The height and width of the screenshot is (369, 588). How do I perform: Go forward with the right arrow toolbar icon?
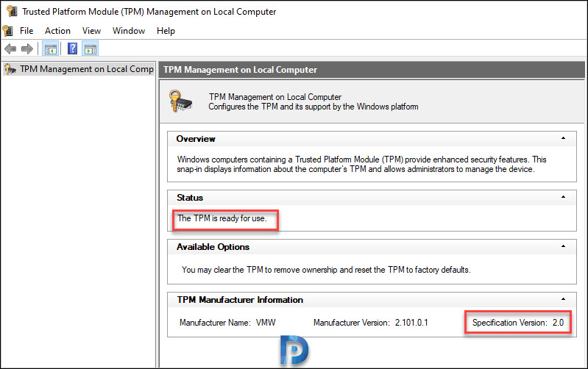(27, 49)
